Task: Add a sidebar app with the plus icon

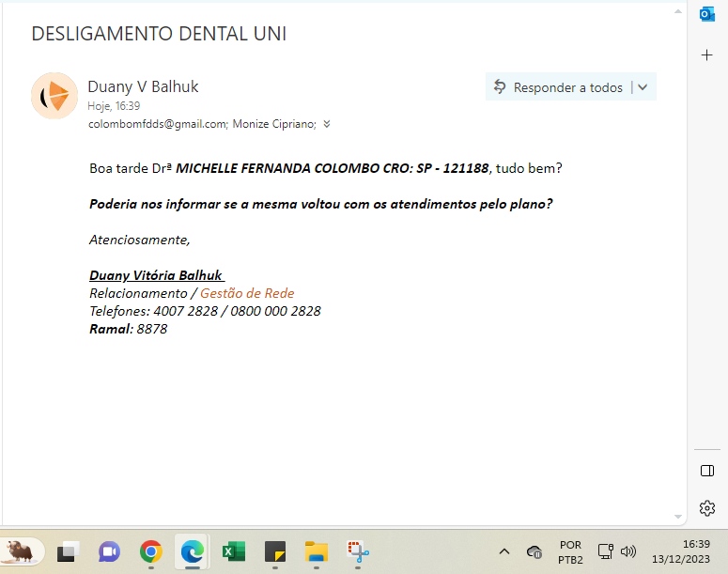Action: click(706, 55)
